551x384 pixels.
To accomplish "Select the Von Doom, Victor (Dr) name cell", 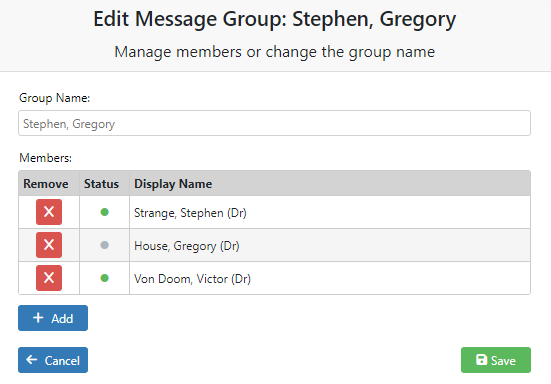I will pos(330,278).
